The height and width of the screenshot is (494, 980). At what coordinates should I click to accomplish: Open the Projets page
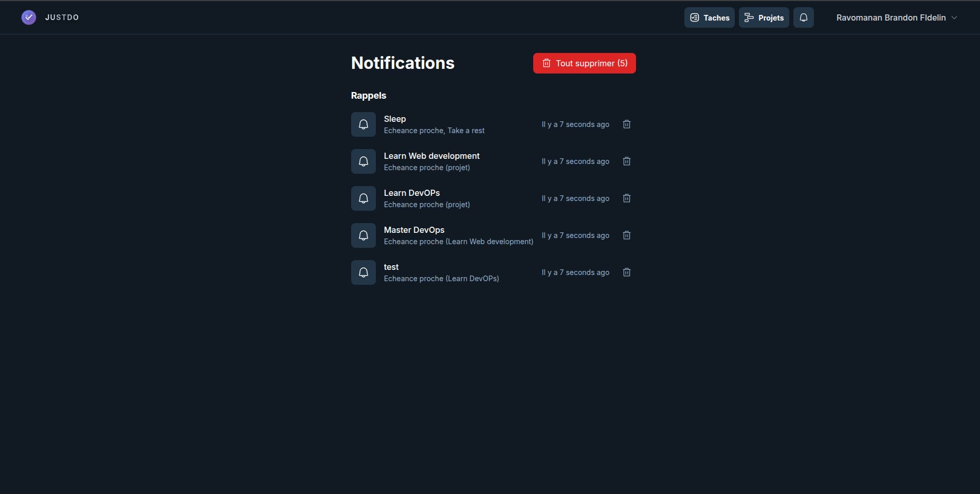pos(764,17)
